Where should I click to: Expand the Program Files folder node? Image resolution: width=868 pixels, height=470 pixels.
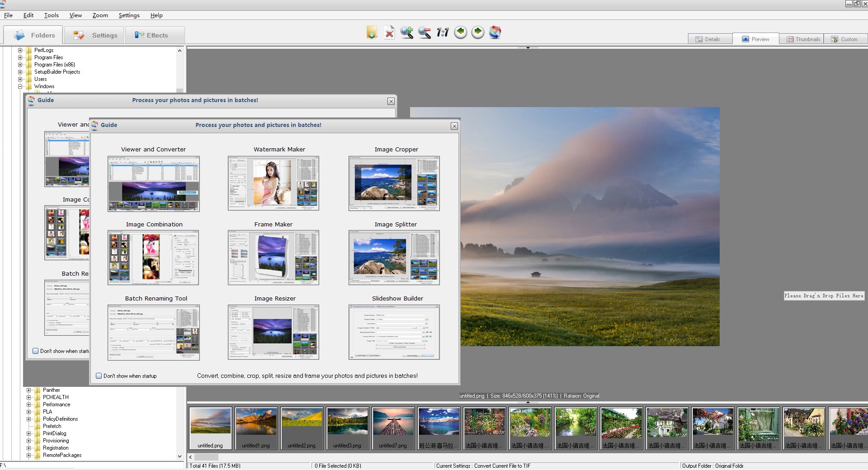click(x=20, y=57)
